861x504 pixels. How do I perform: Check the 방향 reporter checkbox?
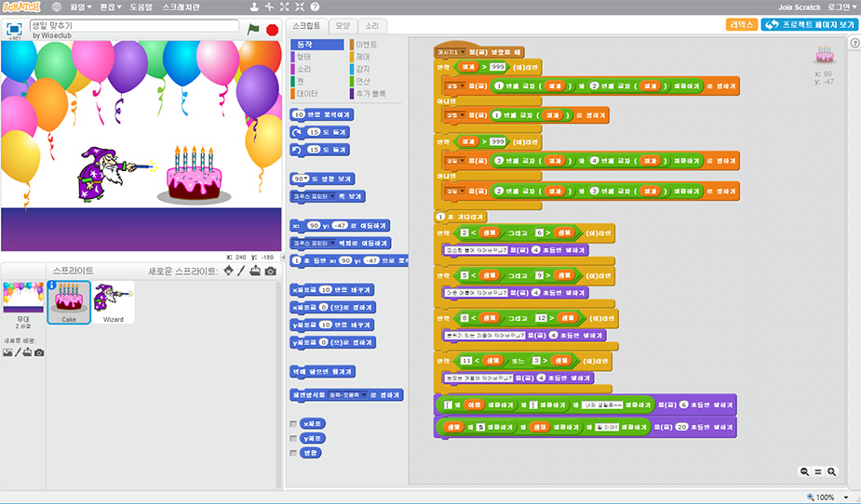pos(294,453)
